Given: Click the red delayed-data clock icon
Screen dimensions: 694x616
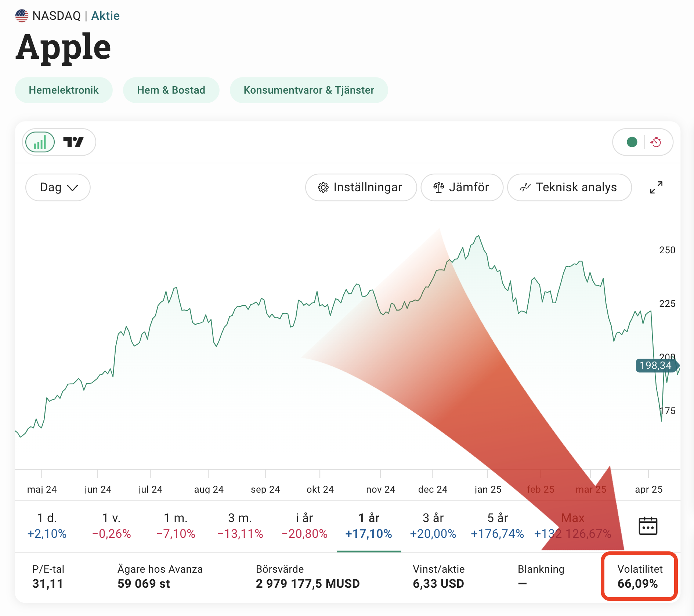Looking at the screenshot, I should coord(656,142).
